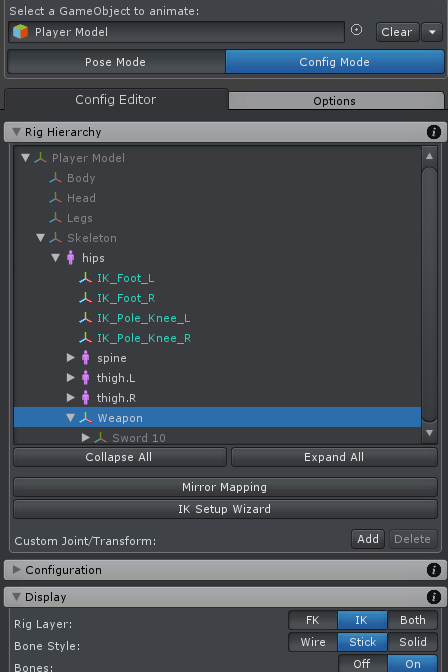
Task: Switch to the Options tab
Action: tap(336, 101)
